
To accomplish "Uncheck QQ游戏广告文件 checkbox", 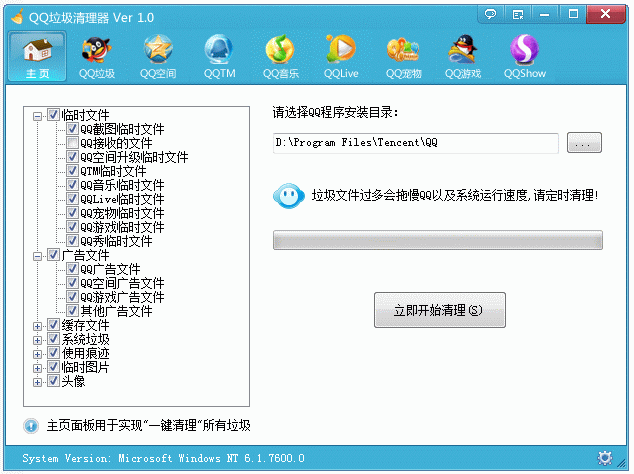I will click(x=72, y=297).
